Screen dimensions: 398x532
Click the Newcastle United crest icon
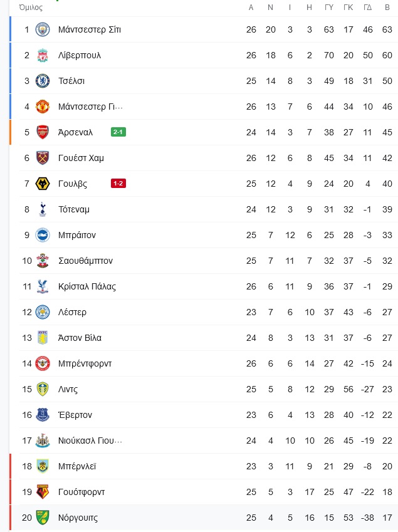[x=43, y=441]
